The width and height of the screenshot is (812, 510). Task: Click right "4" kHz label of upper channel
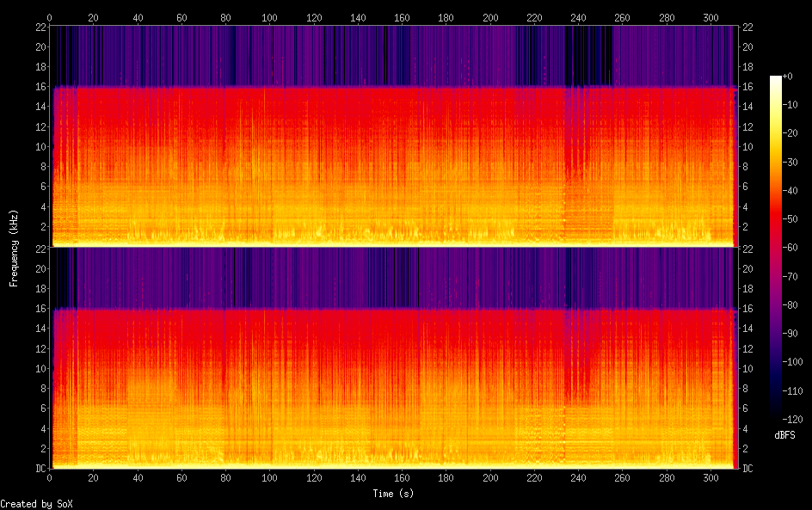point(745,206)
